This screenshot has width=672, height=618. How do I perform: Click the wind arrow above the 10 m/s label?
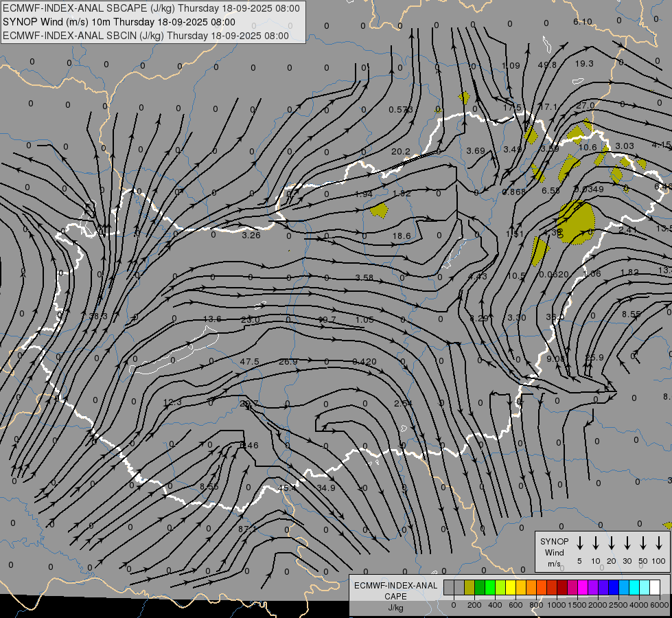click(595, 542)
